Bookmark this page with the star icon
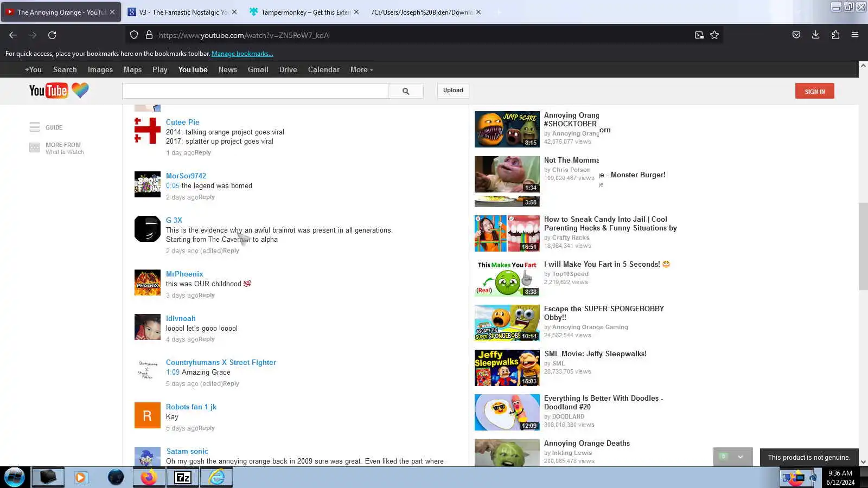 click(714, 35)
